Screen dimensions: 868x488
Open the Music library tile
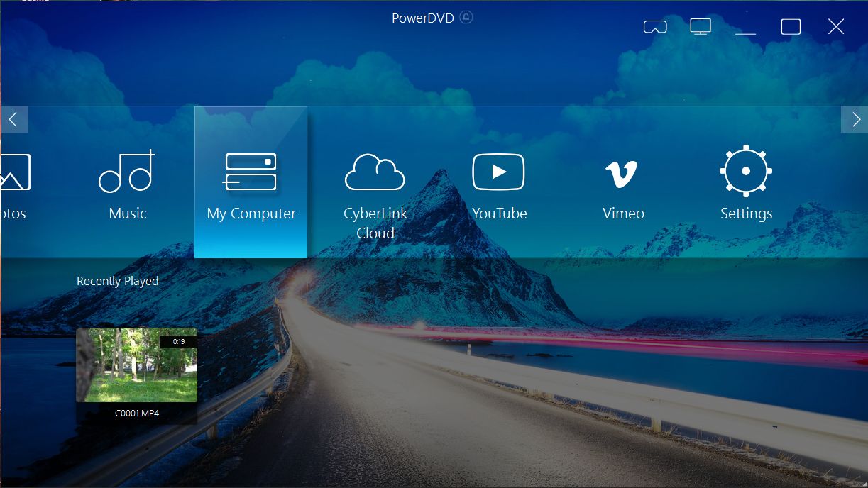pos(127,183)
